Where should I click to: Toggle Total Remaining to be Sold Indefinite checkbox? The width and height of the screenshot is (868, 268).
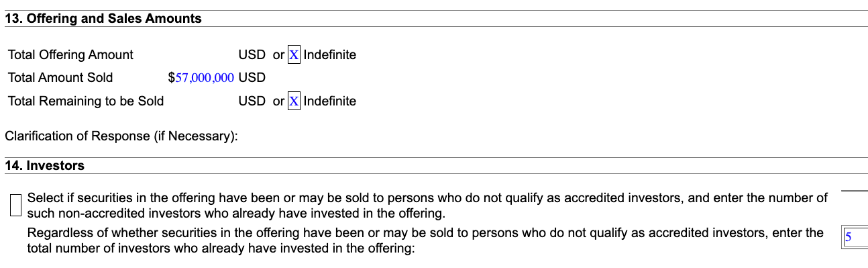pyautogui.click(x=294, y=101)
